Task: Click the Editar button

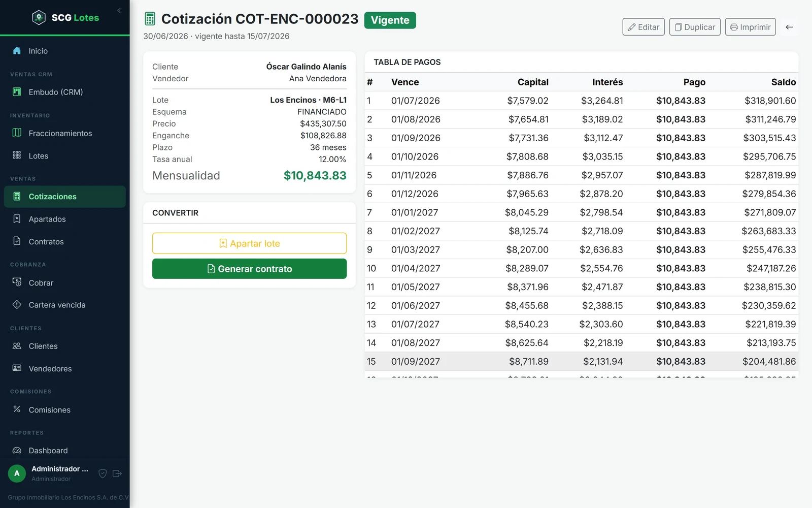Action: click(644, 27)
